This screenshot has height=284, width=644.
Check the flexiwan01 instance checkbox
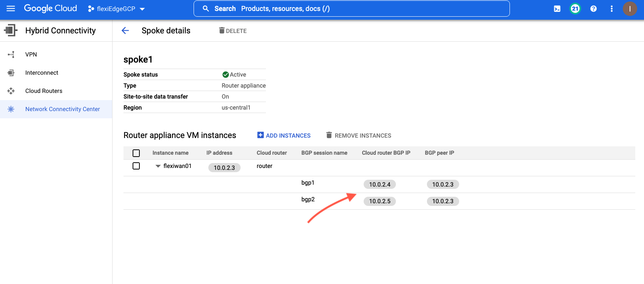tap(136, 166)
